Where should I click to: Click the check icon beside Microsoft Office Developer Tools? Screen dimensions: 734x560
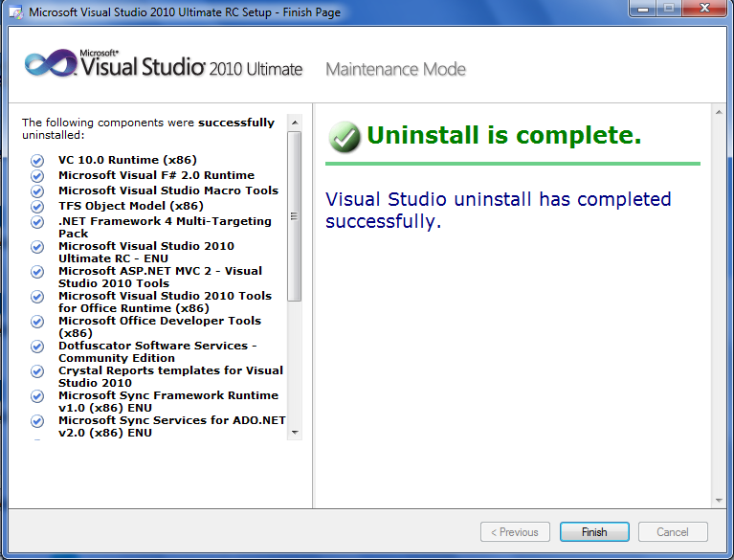click(x=37, y=322)
